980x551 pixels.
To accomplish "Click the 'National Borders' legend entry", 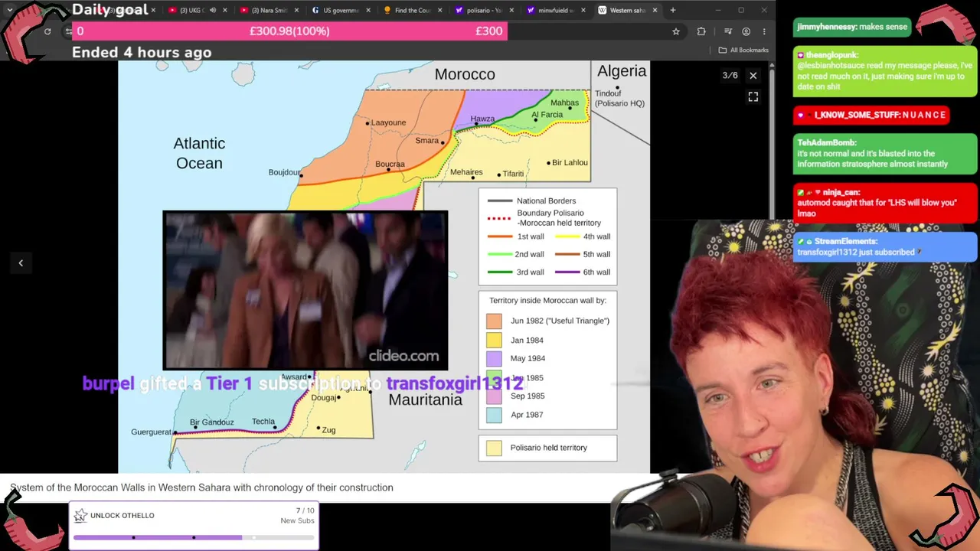I will tap(532, 201).
